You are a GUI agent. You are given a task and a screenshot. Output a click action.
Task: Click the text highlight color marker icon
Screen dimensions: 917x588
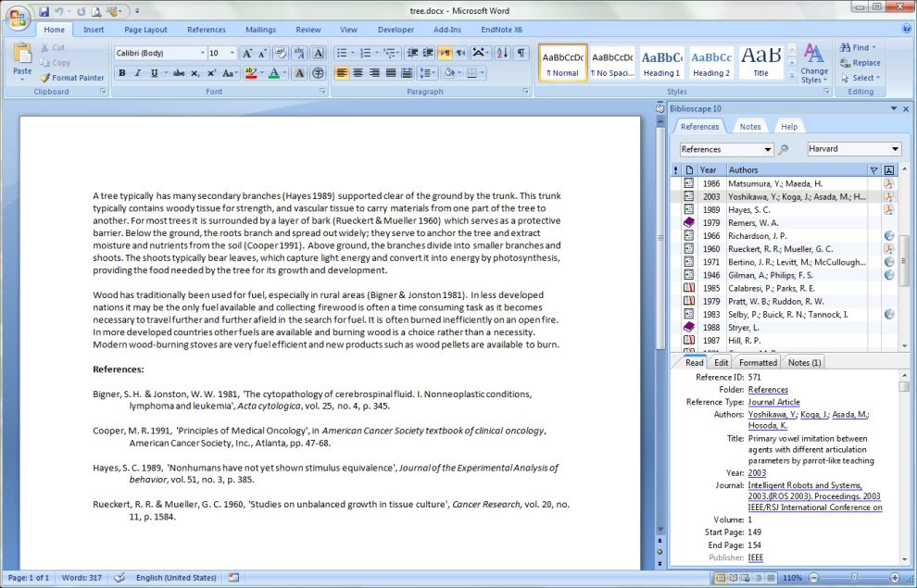click(x=251, y=73)
